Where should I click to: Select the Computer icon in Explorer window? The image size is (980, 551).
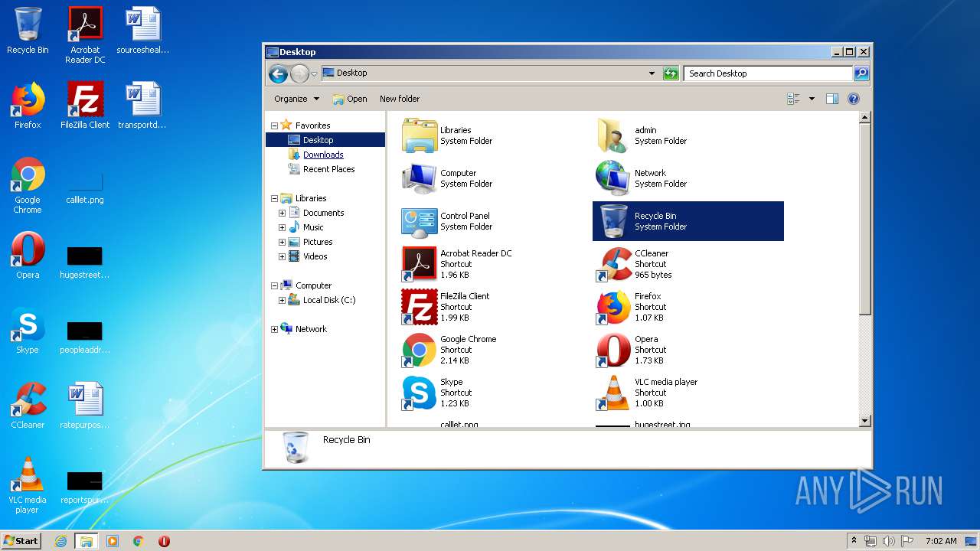click(419, 178)
